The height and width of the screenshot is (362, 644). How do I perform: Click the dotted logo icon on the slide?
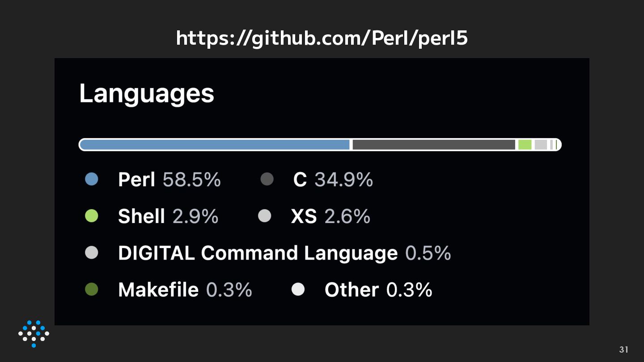pyautogui.click(x=34, y=334)
